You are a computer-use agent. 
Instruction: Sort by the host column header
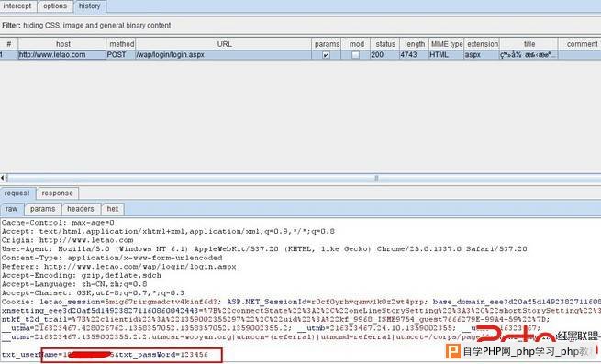(62, 44)
